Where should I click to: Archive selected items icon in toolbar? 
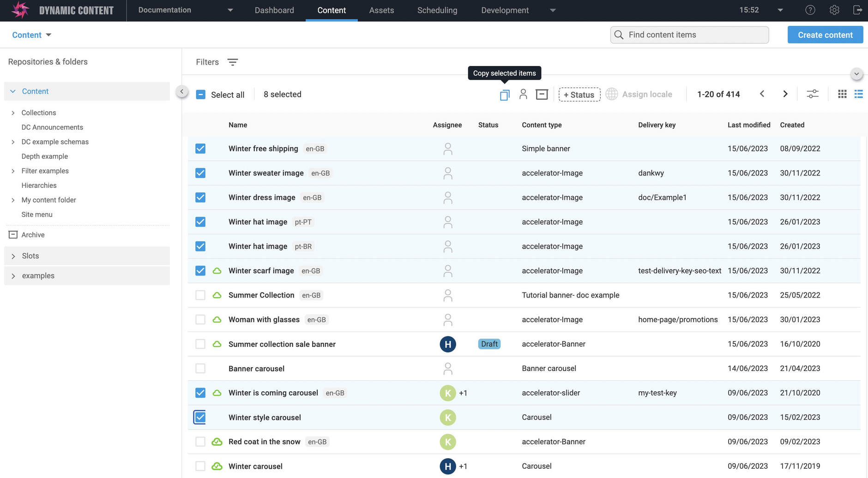tap(542, 94)
